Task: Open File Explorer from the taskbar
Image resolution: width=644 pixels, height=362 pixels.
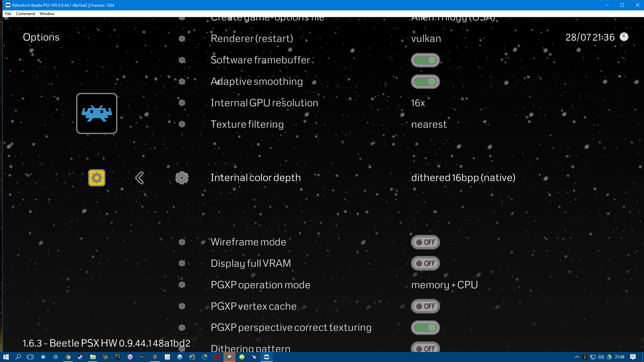Action: [93, 357]
